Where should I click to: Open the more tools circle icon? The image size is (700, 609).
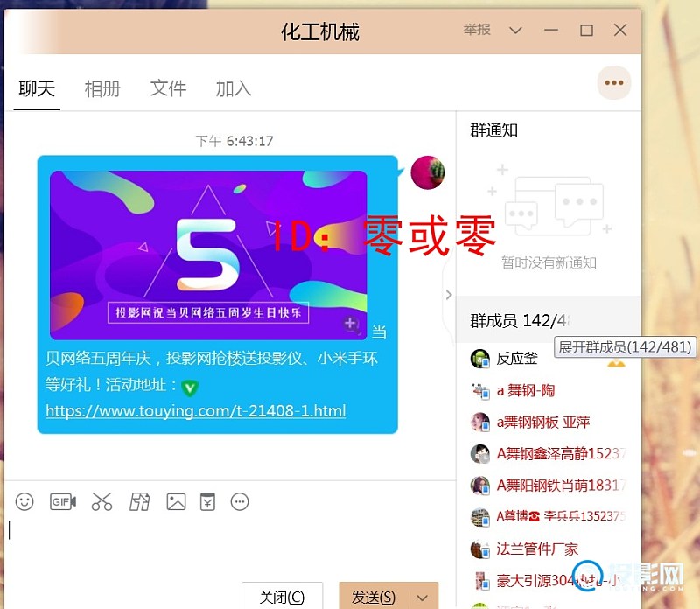pos(240,502)
